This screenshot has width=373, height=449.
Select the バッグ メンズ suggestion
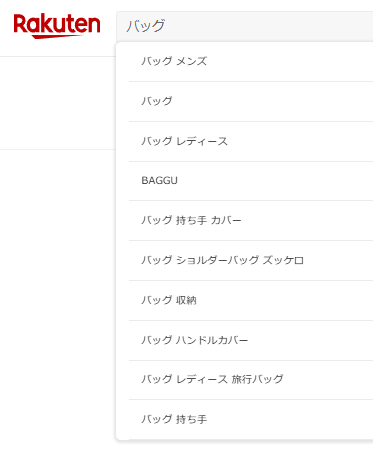251,61
